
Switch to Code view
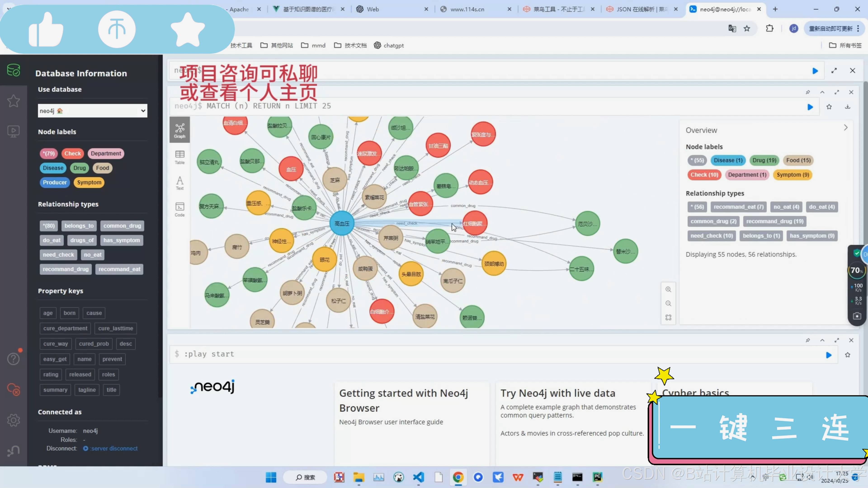coord(180,209)
